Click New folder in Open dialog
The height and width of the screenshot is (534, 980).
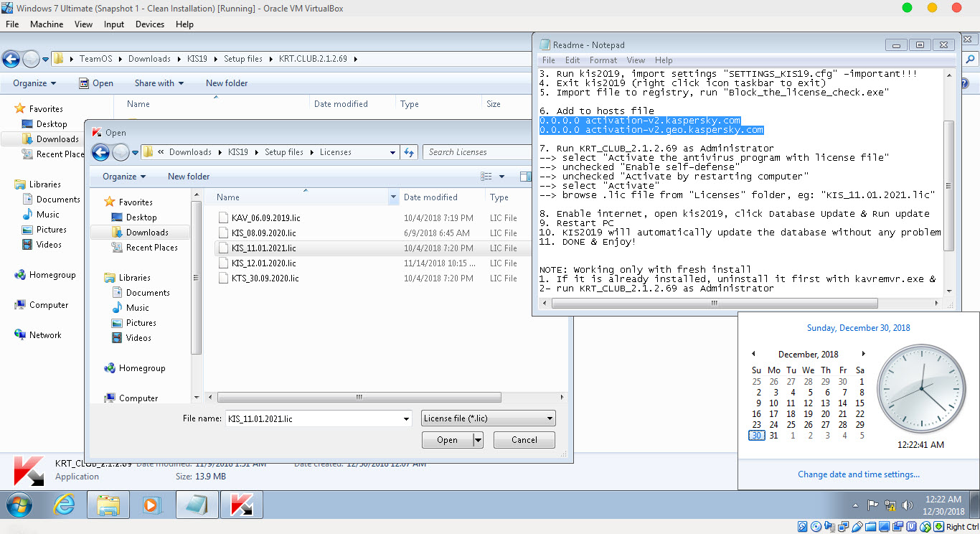[x=189, y=176]
